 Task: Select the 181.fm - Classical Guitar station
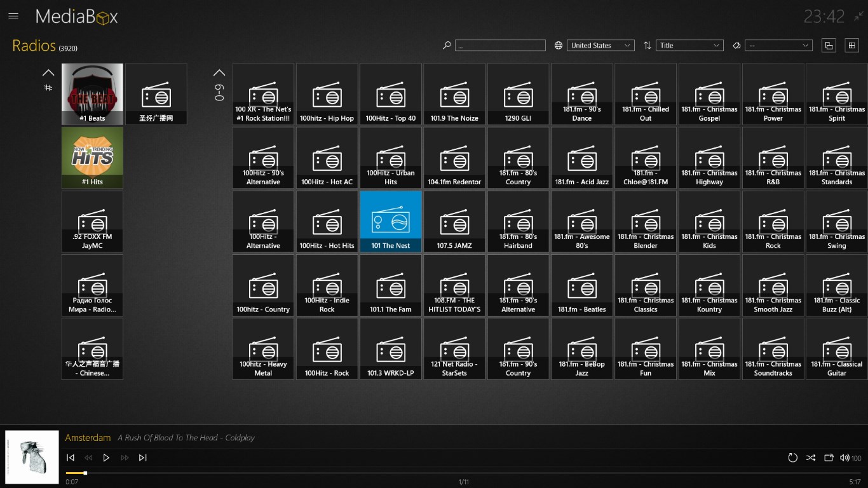click(837, 349)
